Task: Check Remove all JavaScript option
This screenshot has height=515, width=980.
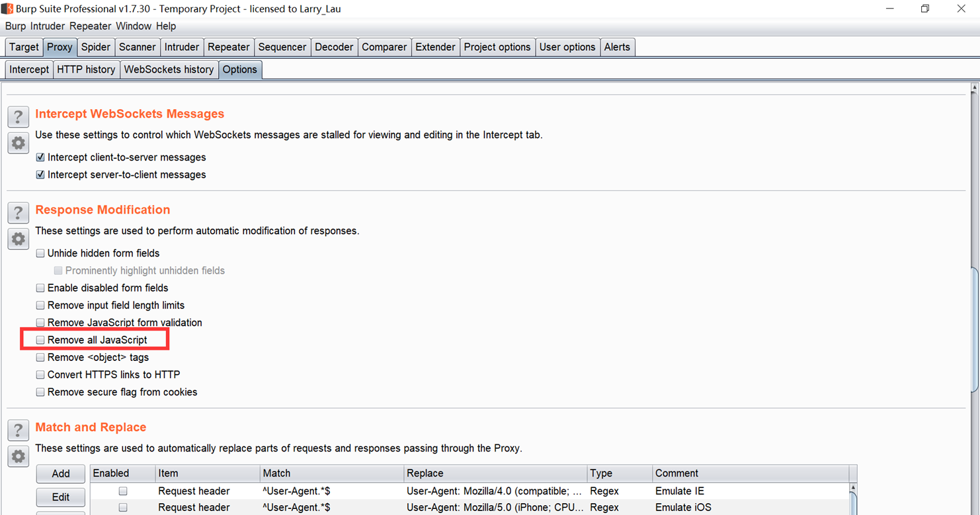Action: pos(40,340)
